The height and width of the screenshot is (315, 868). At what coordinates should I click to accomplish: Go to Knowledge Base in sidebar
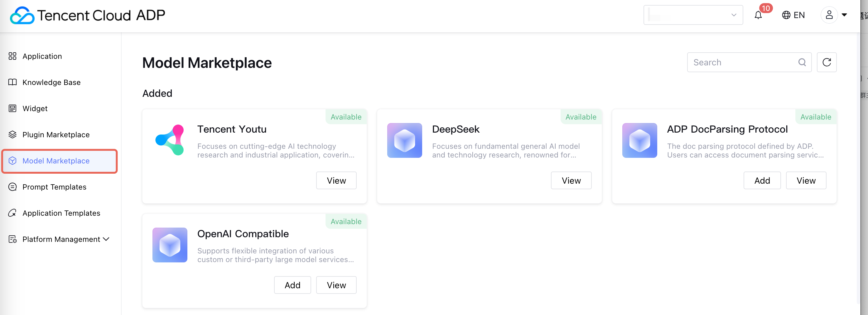tap(51, 82)
